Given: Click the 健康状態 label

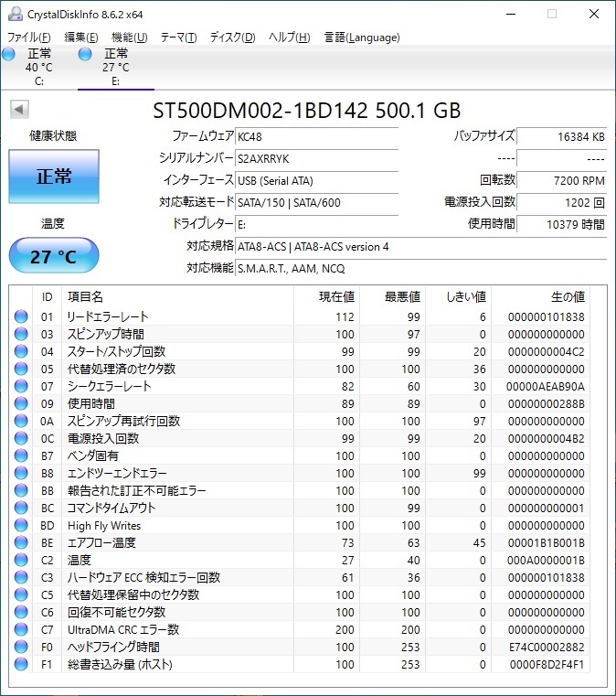Looking at the screenshot, I should (53, 135).
